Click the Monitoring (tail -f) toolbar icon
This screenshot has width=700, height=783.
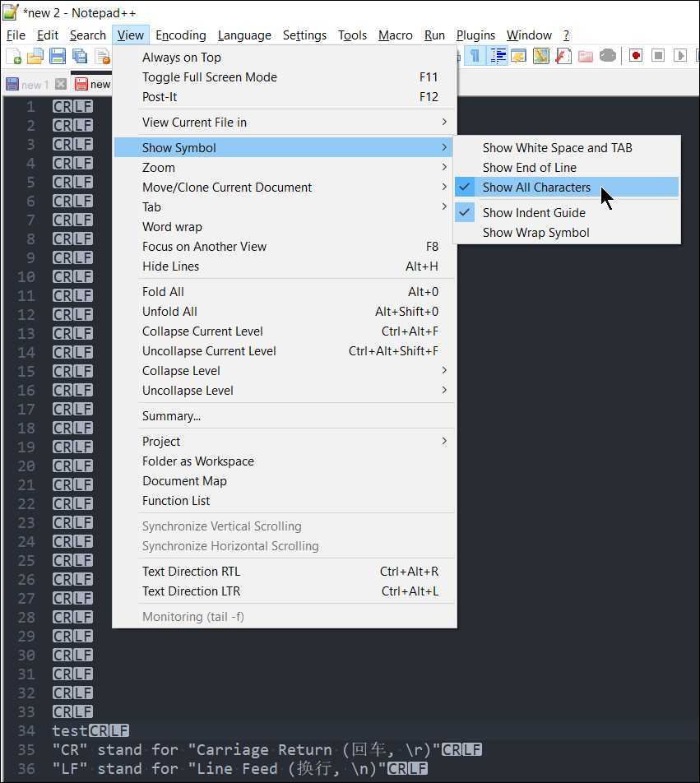tap(608, 56)
